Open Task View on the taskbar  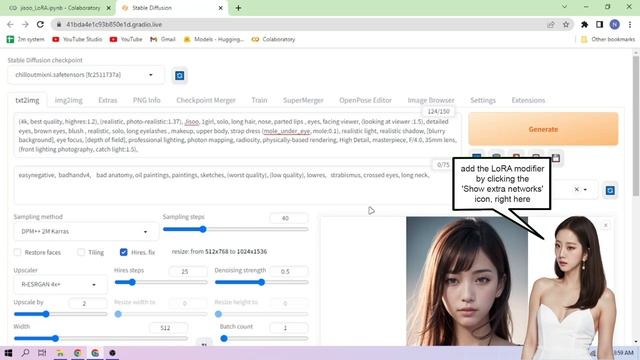42,353
